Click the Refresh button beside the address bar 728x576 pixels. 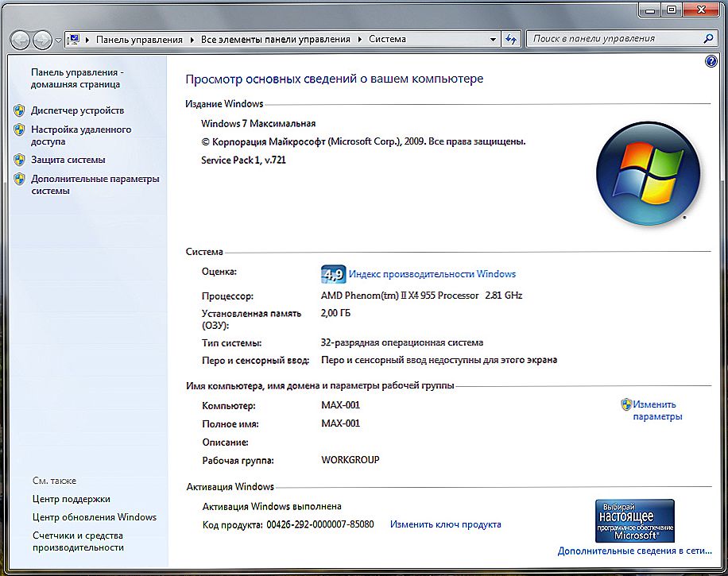click(x=511, y=40)
